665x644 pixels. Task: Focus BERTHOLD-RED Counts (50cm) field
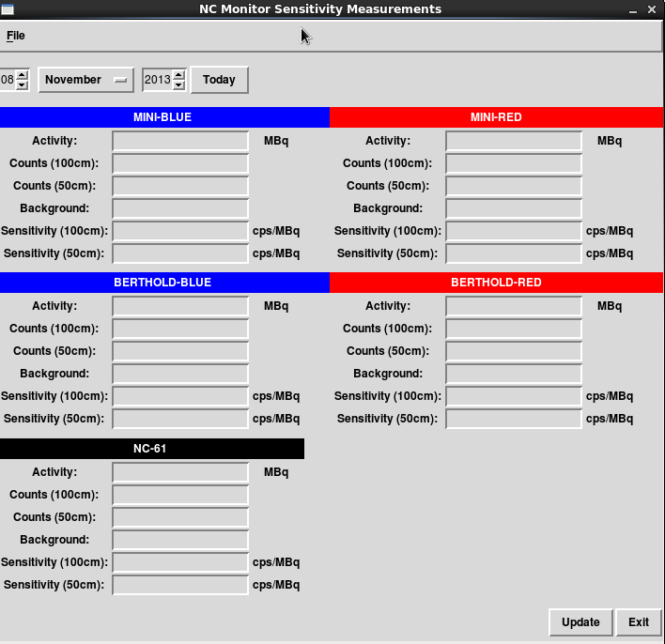[514, 351]
